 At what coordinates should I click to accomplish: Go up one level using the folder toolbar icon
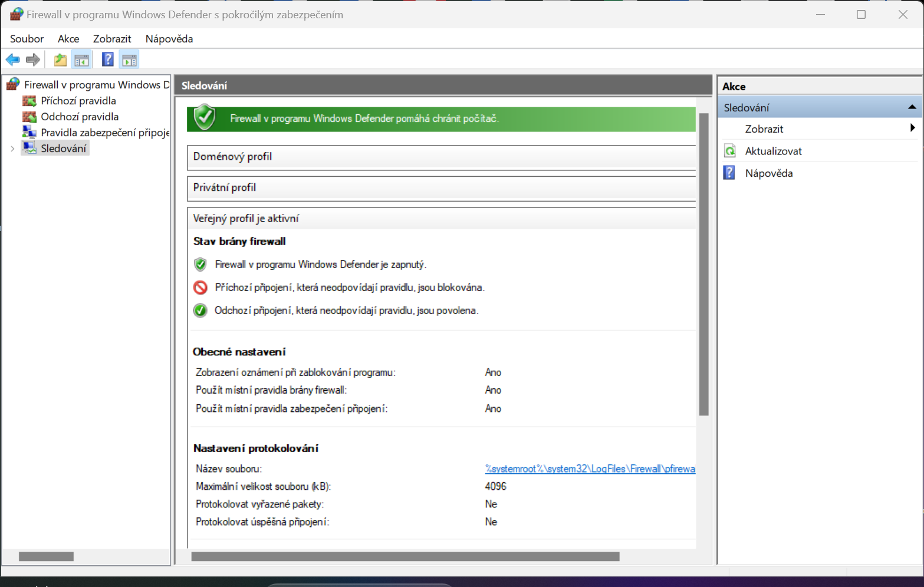pyautogui.click(x=60, y=60)
